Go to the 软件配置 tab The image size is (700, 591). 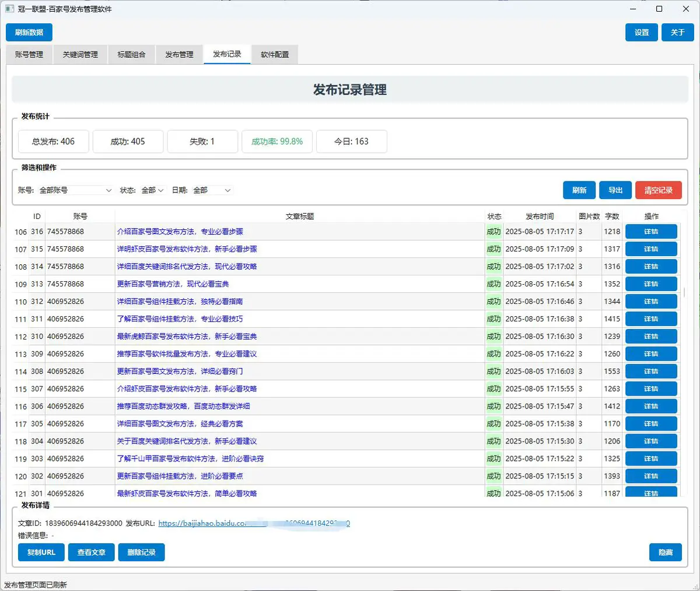coord(274,54)
